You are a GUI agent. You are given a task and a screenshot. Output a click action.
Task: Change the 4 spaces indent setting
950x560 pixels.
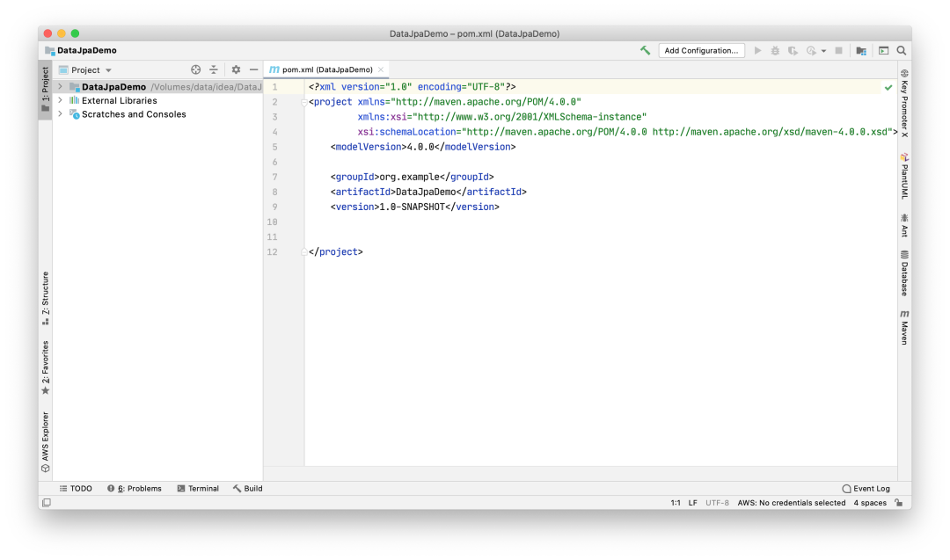870,503
